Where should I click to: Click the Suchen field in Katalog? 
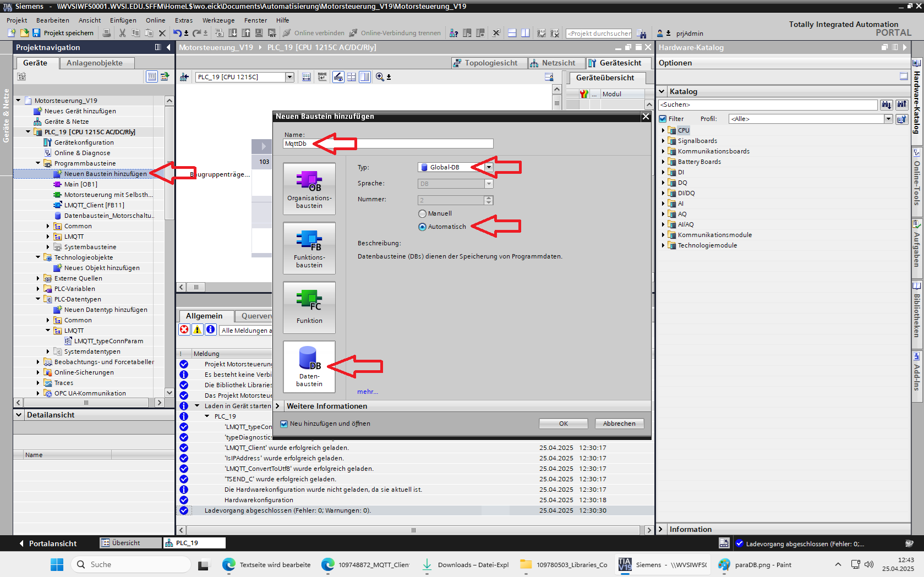pos(768,105)
